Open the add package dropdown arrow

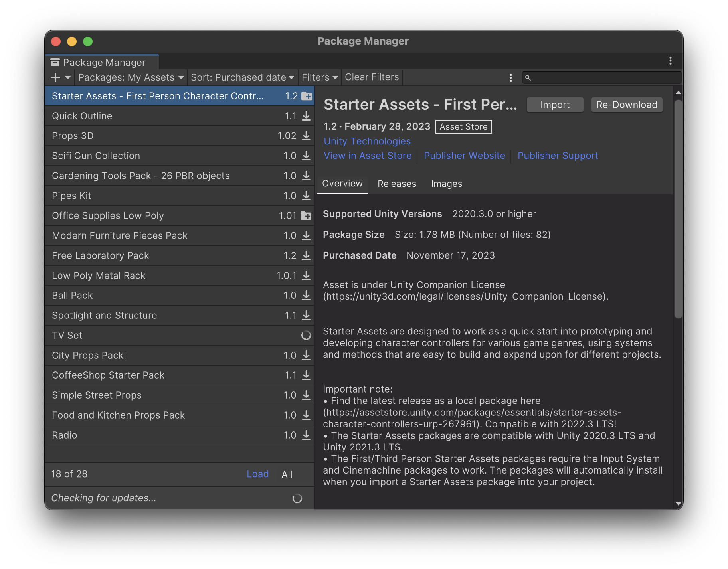[68, 77]
